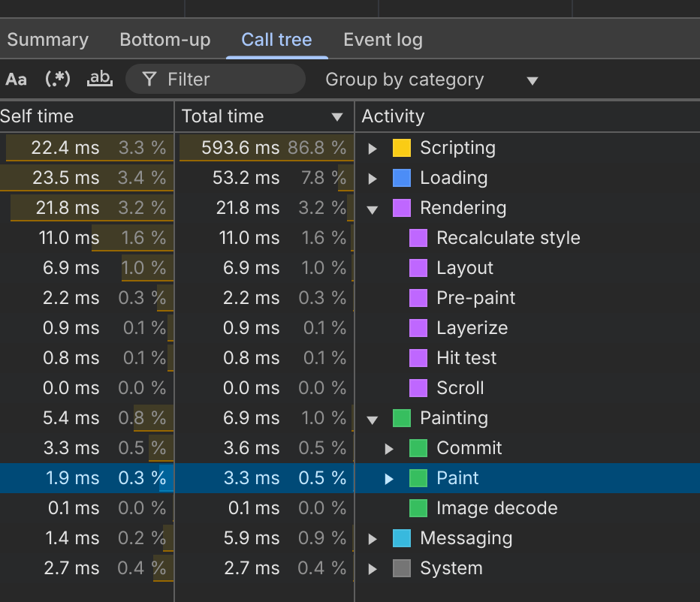Click the 86.8 % total time percentage
700x602 pixels.
point(317,148)
